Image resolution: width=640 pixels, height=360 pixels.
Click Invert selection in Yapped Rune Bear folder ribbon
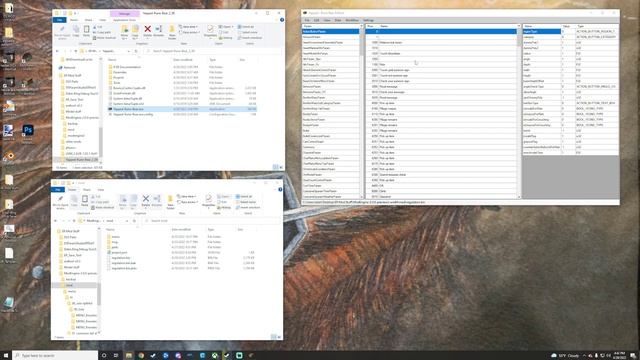click(x=250, y=38)
